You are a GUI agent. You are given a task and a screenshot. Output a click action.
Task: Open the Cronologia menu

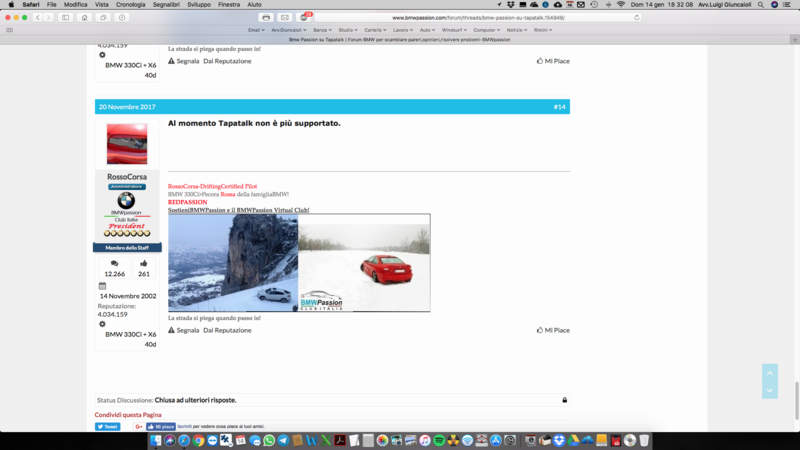(x=131, y=5)
